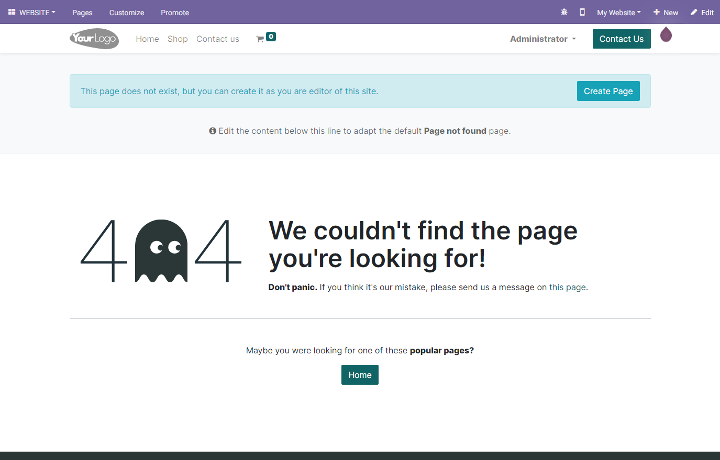Screen dimensions: 720x460
Task: Click the 'popular pages?' text
Action: pyautogui.click(x=442, y=350)
